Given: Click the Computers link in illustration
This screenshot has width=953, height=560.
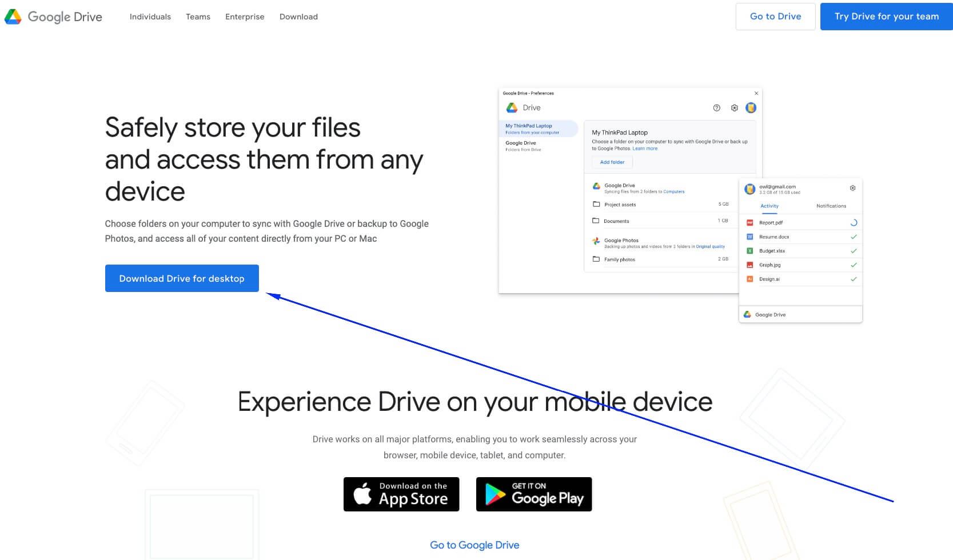Looking at the screenshot, I should (x=674, y=192).
